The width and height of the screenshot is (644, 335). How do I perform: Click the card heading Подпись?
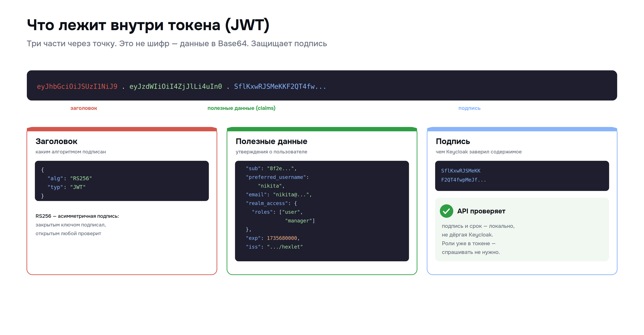(453, 141)
